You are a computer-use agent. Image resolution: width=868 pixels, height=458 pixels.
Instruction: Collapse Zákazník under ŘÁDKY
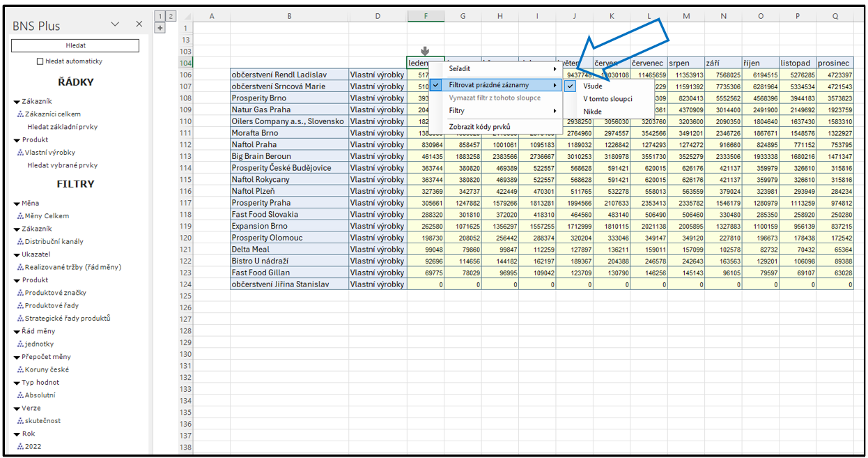17,102
